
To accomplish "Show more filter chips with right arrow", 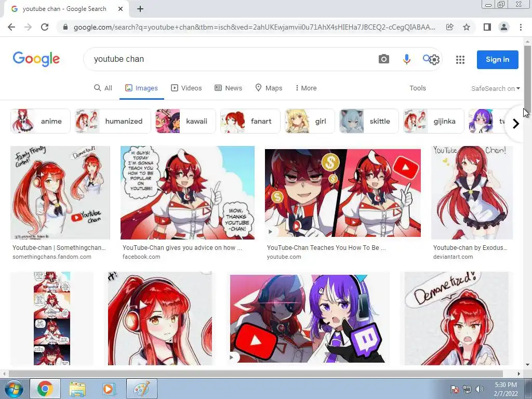I will pos(516,124).
